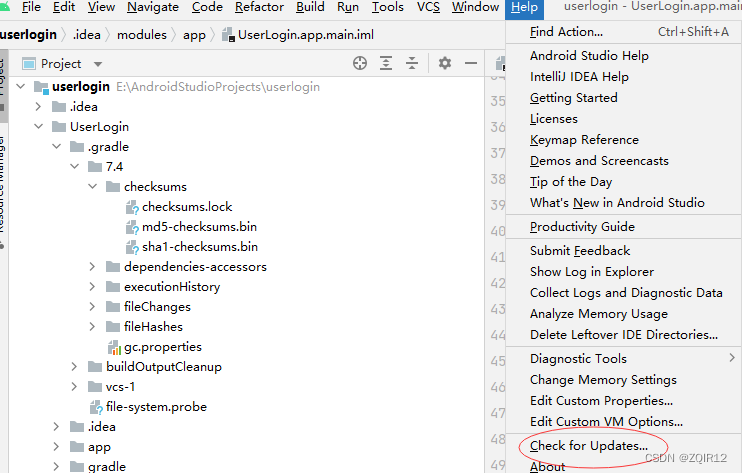The width and height of the screenshot is (742, 473).
Task: Open the Build menu
Action: point(310,7)
